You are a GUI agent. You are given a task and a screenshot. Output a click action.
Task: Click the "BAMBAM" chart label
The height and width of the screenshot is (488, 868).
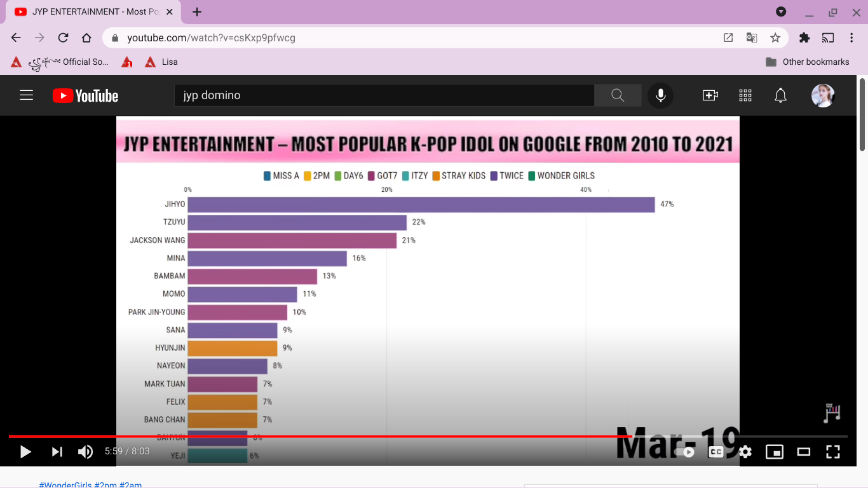[x=170, y=276]
